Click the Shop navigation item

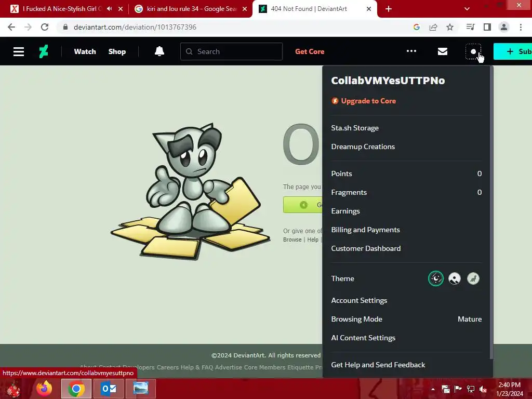tap(117, 51)
